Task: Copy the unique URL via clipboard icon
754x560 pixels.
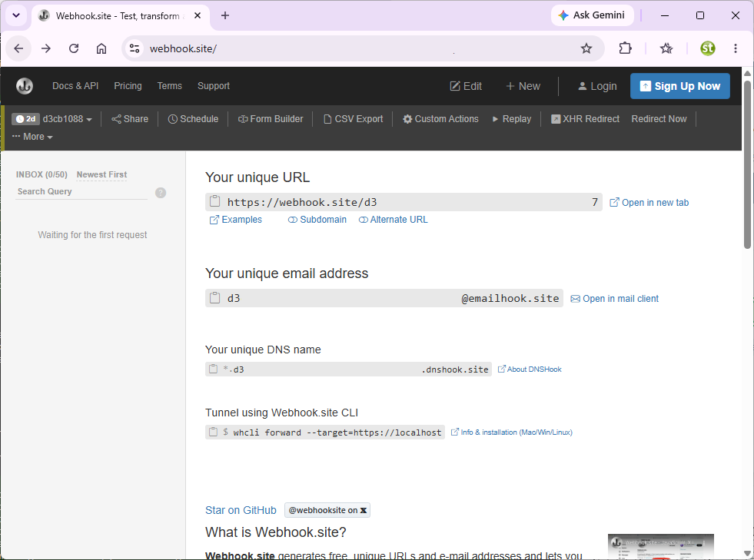Action: point(215,201)
